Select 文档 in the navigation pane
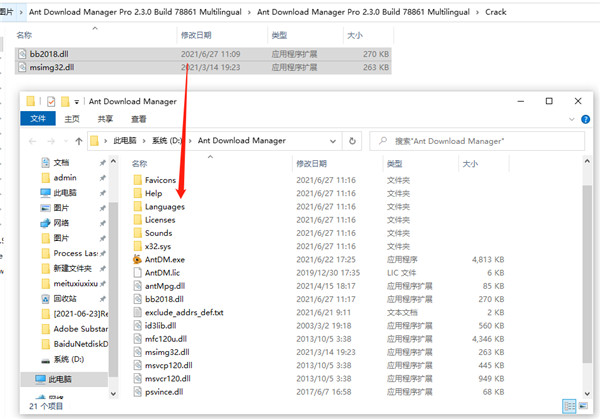600x419 pixels. coord(61,163)
